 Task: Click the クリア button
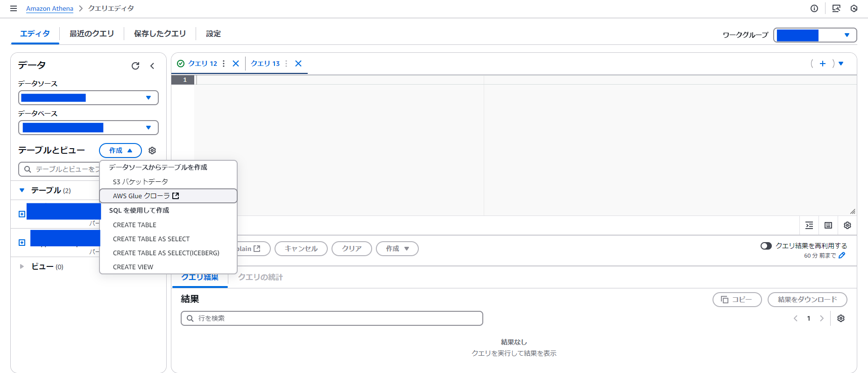tap(352, 249)
